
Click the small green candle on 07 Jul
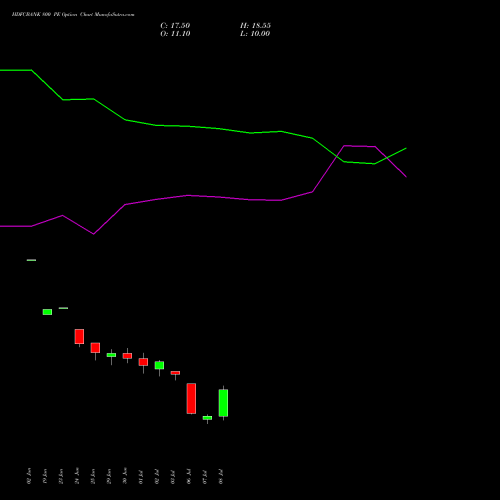click(207, 418)
